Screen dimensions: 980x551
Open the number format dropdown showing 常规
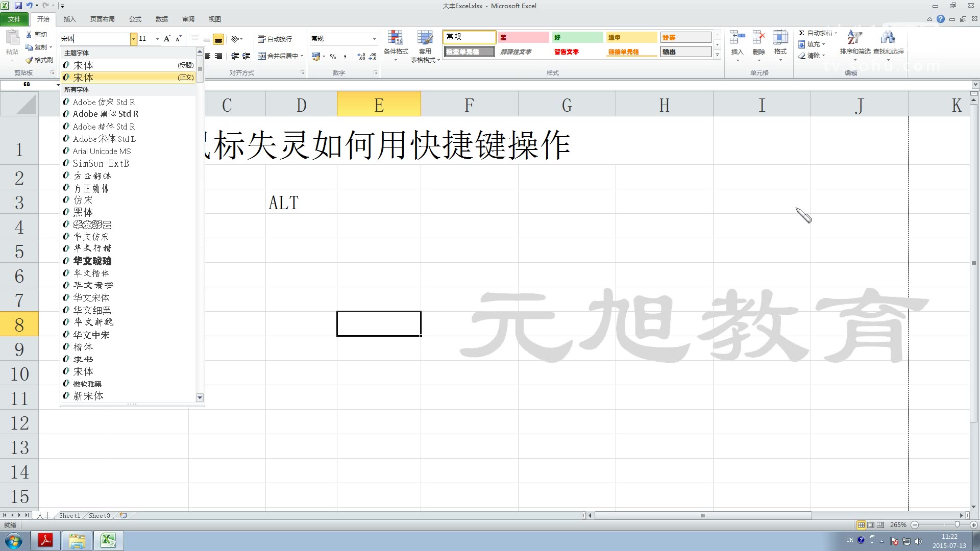click(374, 38)
